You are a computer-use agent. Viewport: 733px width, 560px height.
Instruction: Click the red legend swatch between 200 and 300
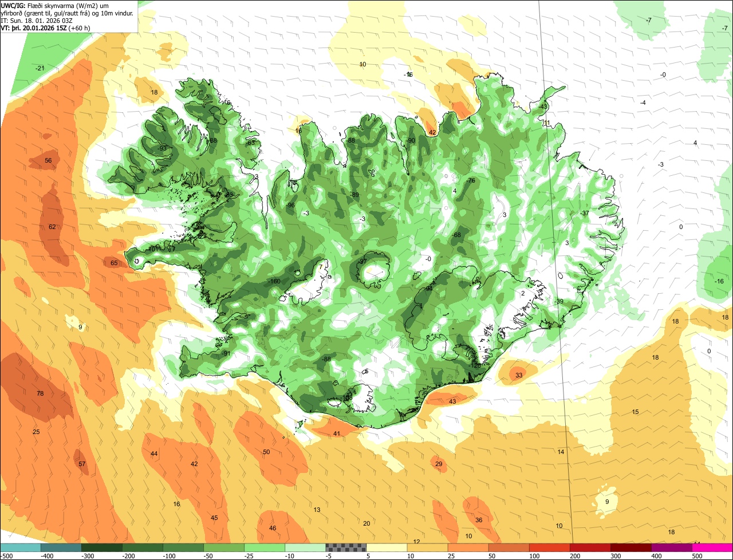[x=590, y=547]
